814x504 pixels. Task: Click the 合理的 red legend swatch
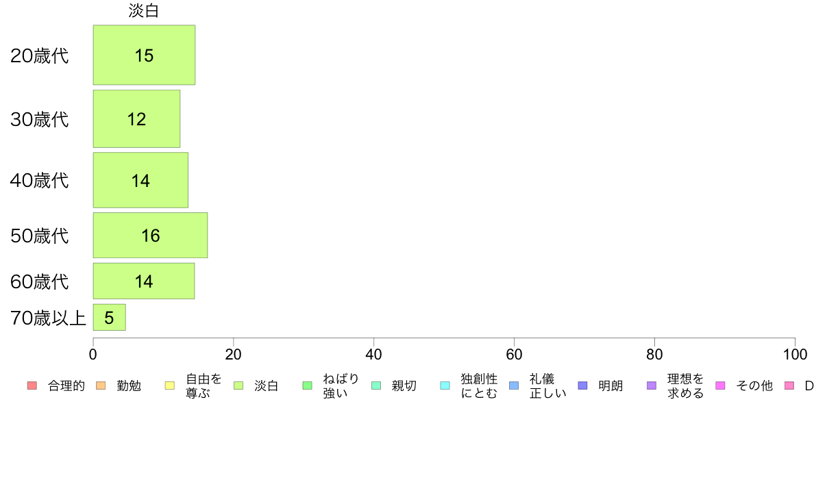click(32, 386)
